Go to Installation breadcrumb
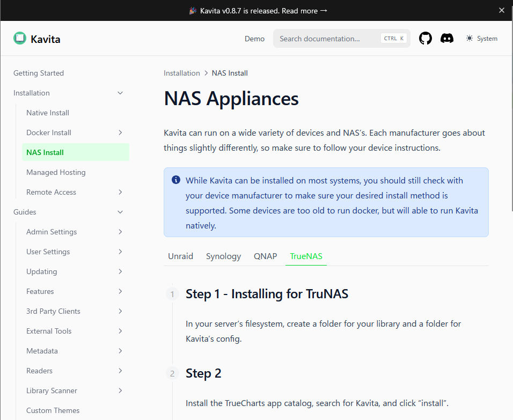 pos(181,73)
